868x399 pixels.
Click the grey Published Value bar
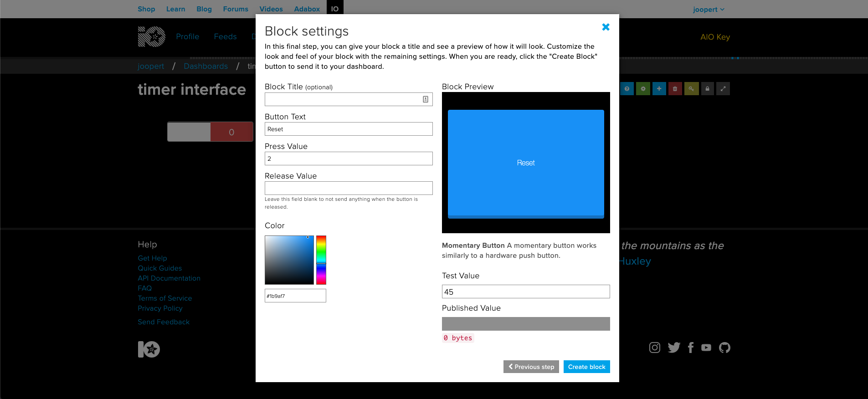(526, 324)
